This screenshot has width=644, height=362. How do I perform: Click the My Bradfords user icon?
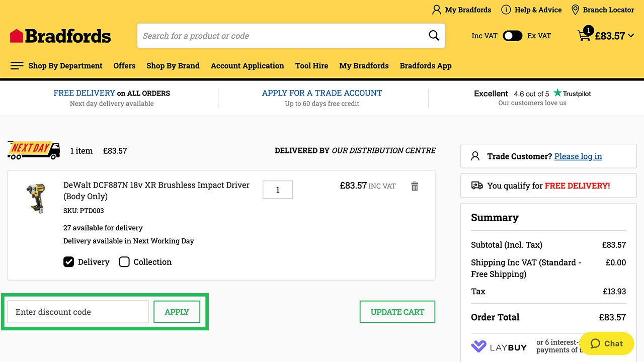tap(436, 10)
